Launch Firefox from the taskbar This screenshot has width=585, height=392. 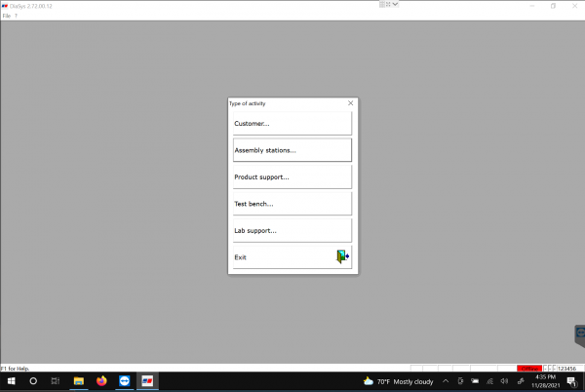[101, 381]
